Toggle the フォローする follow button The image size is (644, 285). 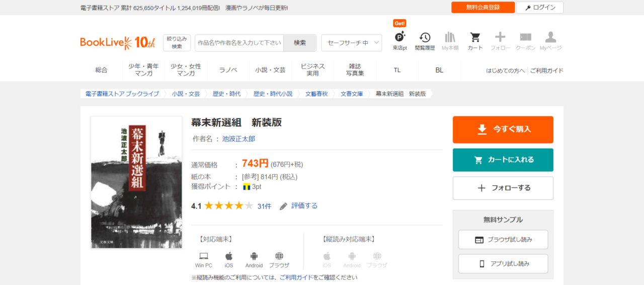pos(503,188)
